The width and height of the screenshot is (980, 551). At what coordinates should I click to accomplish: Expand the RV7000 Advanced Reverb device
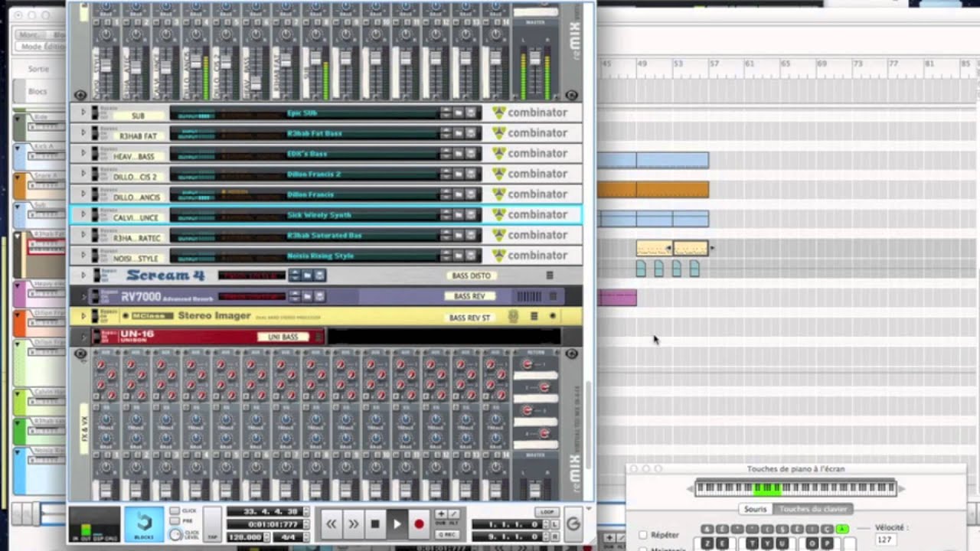click(x=83, y=296)
